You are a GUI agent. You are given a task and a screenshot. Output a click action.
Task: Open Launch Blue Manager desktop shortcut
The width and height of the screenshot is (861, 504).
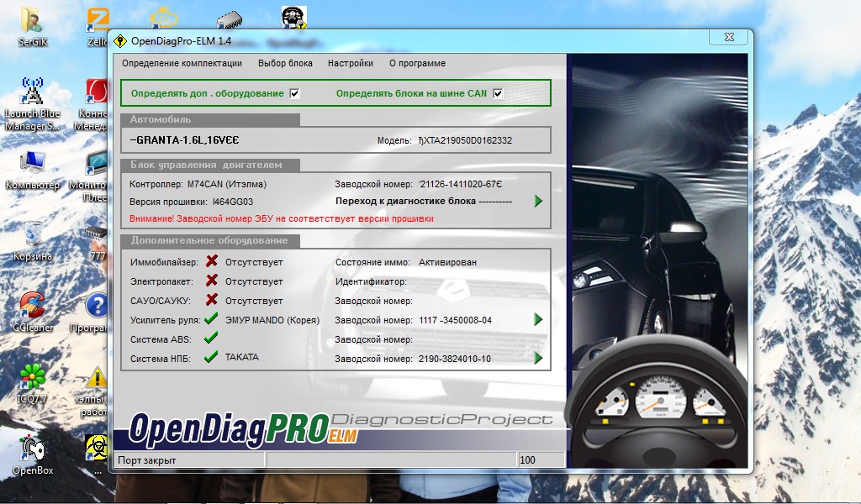pyautogui.click(x=33, y=104)
